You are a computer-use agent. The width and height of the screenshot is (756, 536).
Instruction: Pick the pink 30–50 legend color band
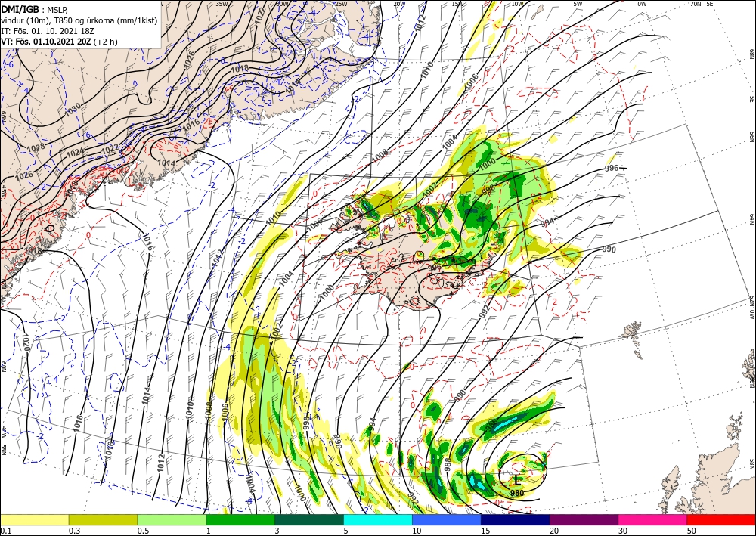(x=653, y=519)
